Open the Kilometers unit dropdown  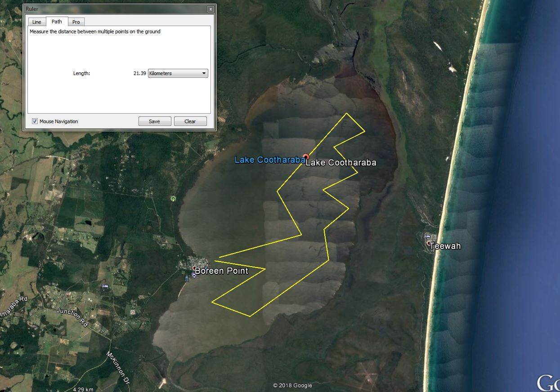coord(178,73)
